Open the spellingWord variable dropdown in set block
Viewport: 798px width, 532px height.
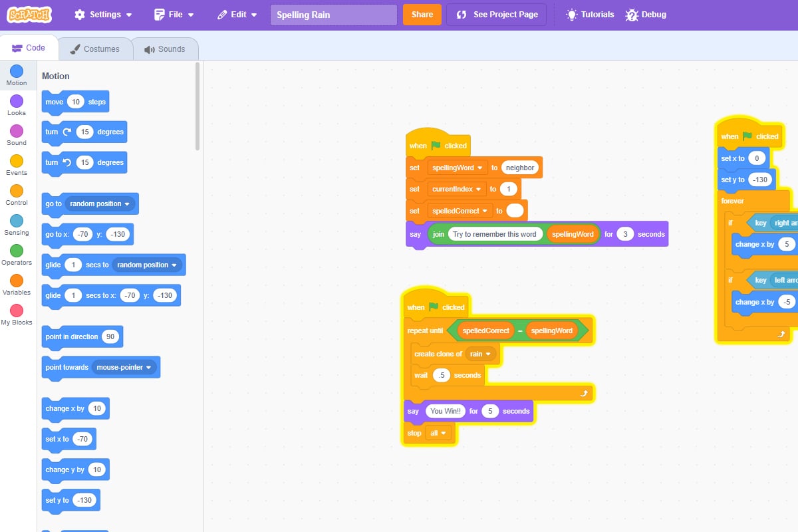pos(458,168)
